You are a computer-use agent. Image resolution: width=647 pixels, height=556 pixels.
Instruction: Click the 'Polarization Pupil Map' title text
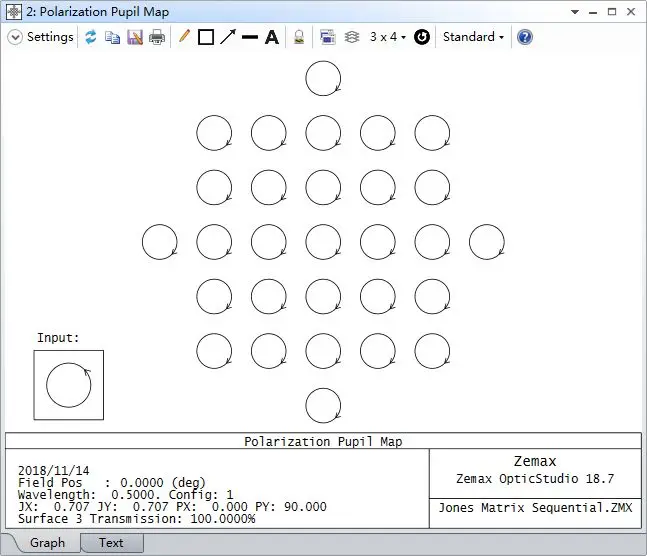(x=323, y=442)
